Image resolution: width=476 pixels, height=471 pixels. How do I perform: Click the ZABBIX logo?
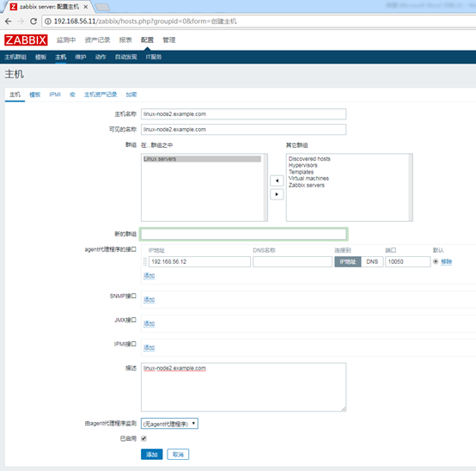[x=26, y=40]
